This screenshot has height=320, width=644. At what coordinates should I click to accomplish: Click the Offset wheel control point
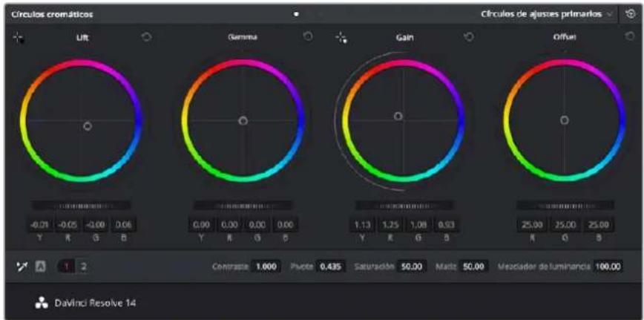pyautogui.click(x=565, y=120)
